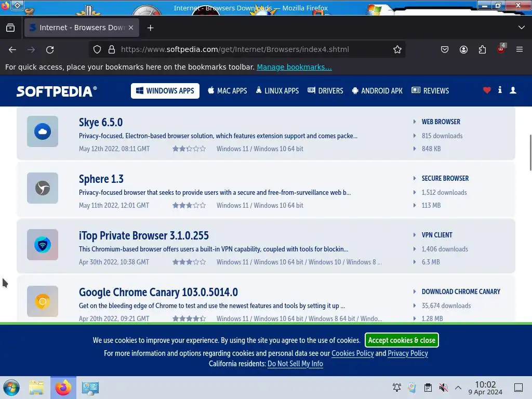Click the red heart favorites icon
Image resolution: width=532 pixels, height=399 pixels.
click(x=487, y=90)
